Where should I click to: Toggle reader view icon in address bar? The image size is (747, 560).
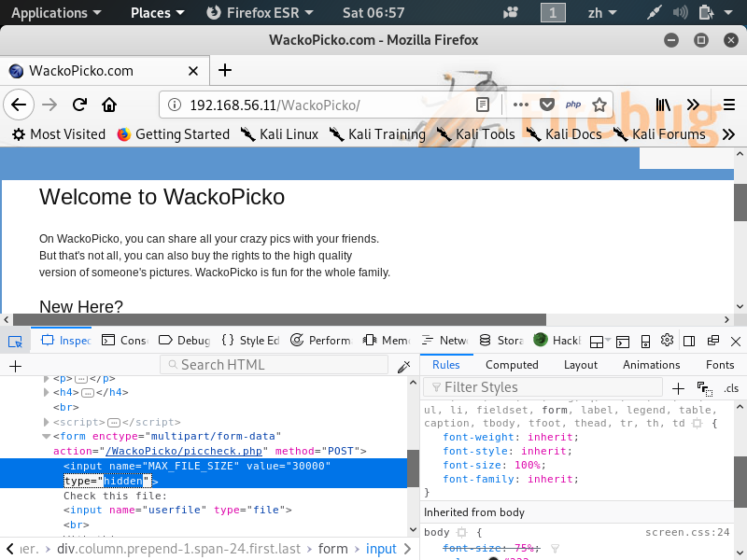click(482, 105)
